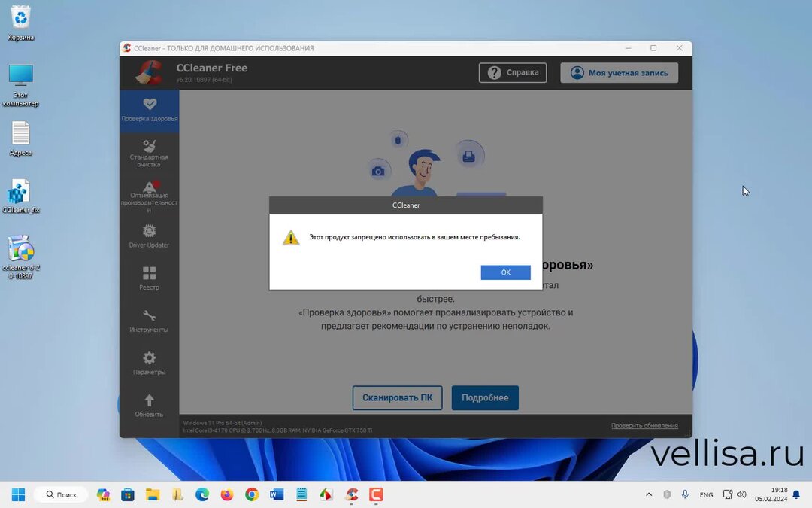Open Моя учетная запись
Screen dimensions: 812x508
pos(620,72)
